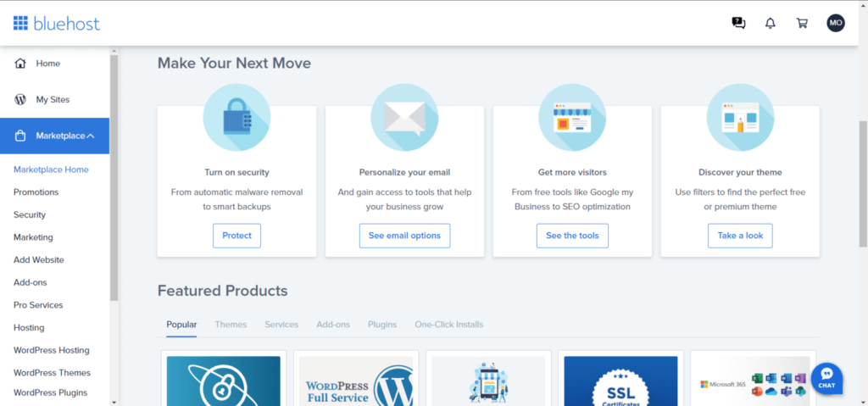Click the padlock security illustration
868x406 pixels.
(236, 117)
